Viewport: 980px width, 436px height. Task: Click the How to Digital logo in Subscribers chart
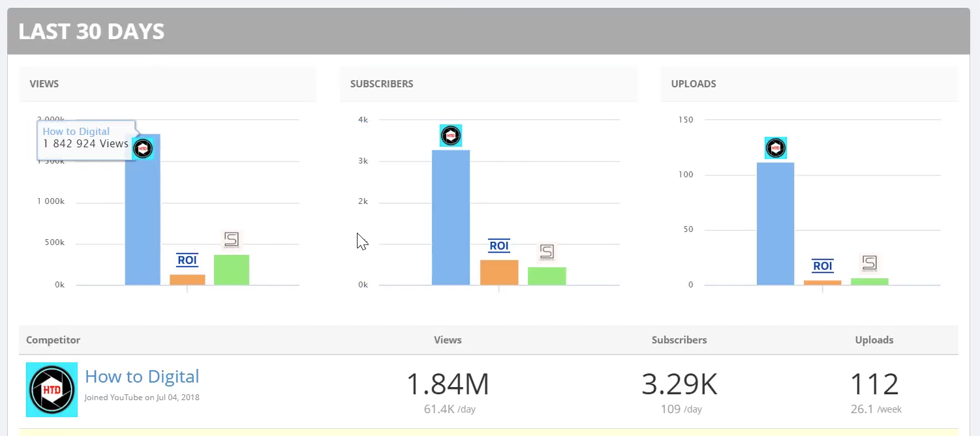(x=450, y=136)
